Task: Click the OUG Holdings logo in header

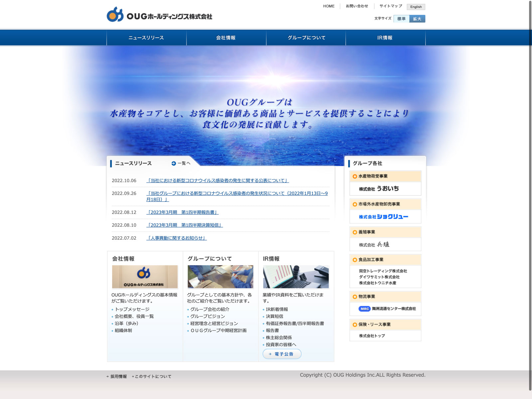Action: pos(159,15)
